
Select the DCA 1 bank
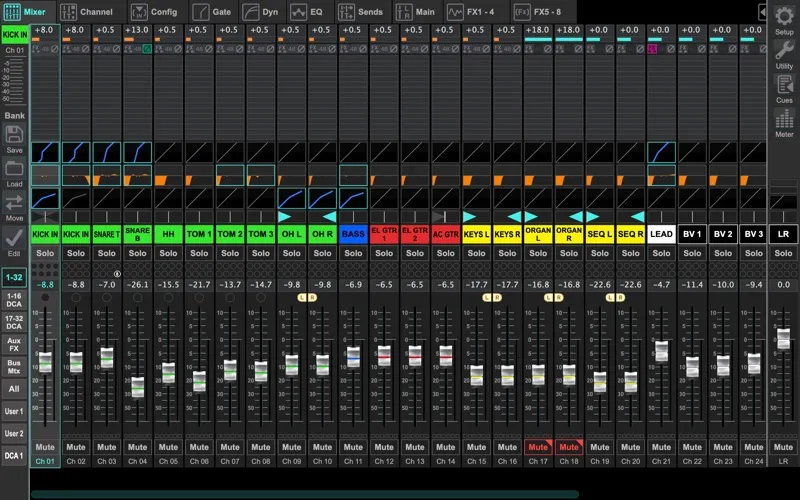(x=14, y=456)
